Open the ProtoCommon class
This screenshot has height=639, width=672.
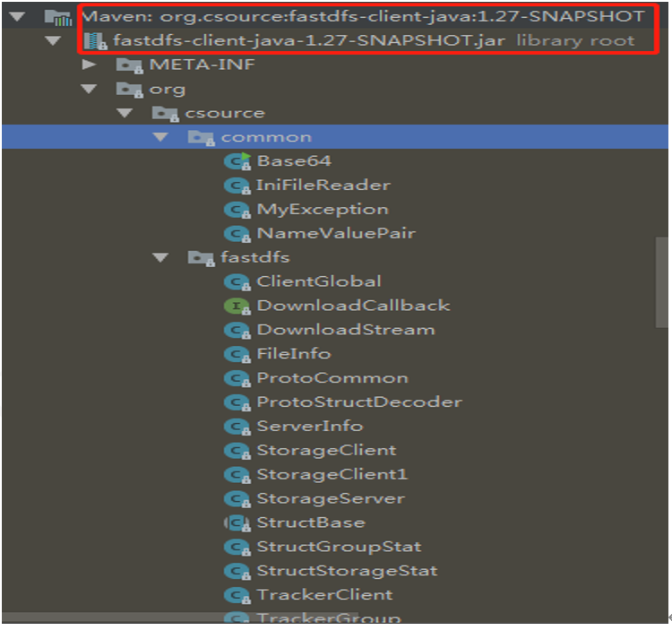coord(332,378)
